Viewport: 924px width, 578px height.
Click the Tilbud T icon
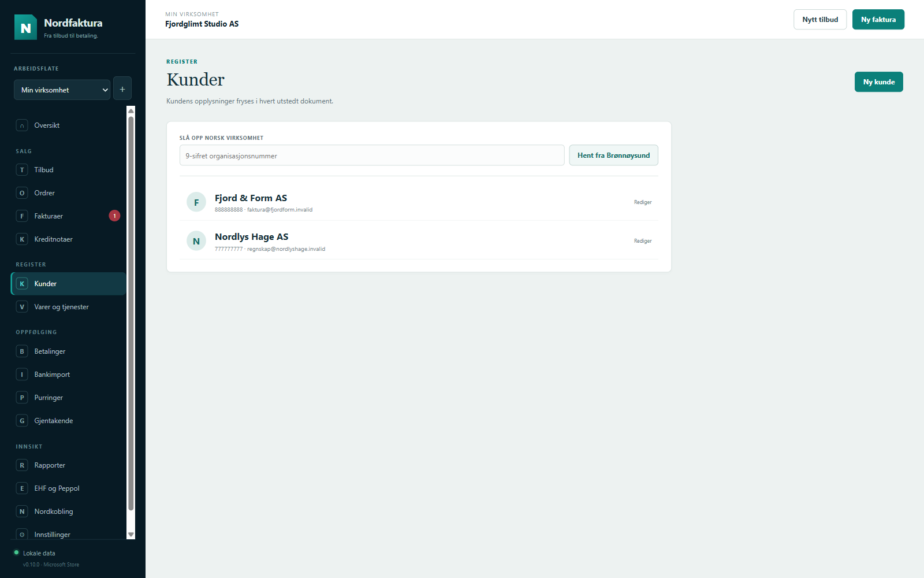[22, 170]
